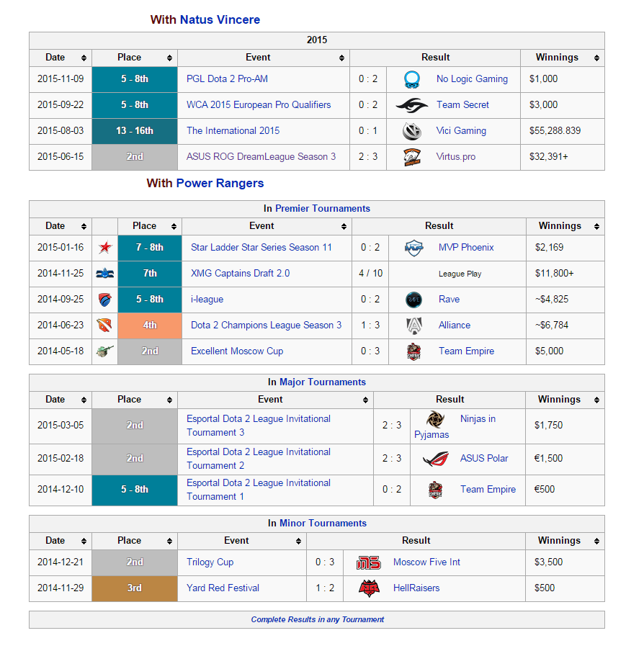Click the red star icon for Star Ladder
644x651 pixels.
105,248
